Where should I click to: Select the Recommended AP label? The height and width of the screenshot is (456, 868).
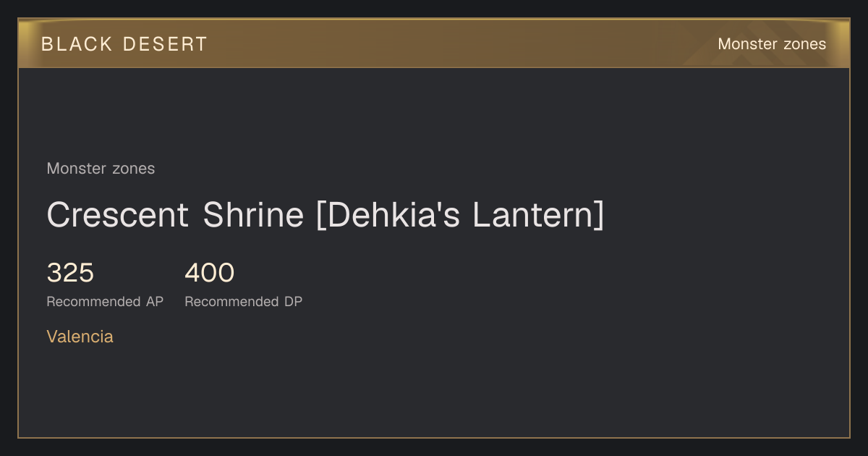point(105,302)
